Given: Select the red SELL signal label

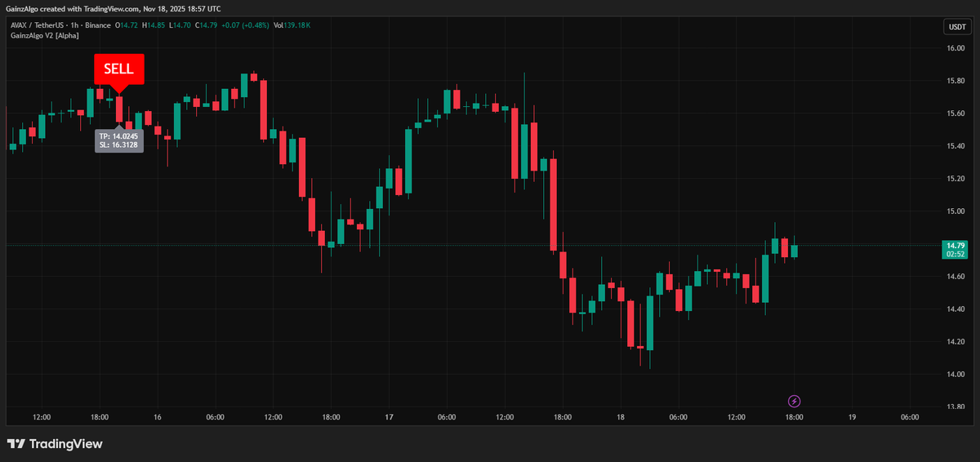Looking at the screenshot, I should point(119,69).
